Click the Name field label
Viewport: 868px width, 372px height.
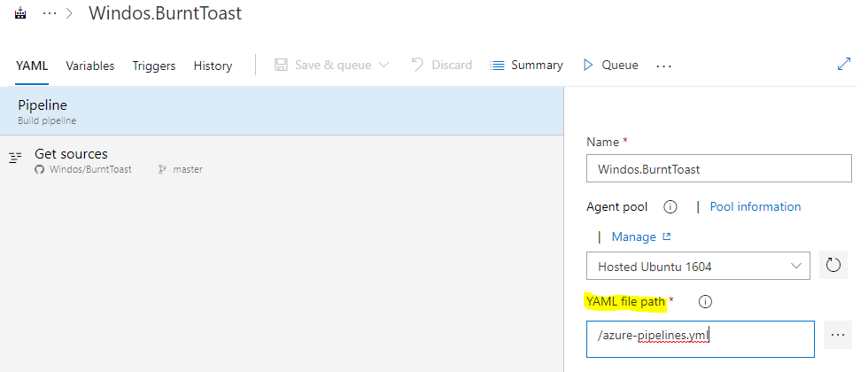pyautogui.click(x=602, y=142)
